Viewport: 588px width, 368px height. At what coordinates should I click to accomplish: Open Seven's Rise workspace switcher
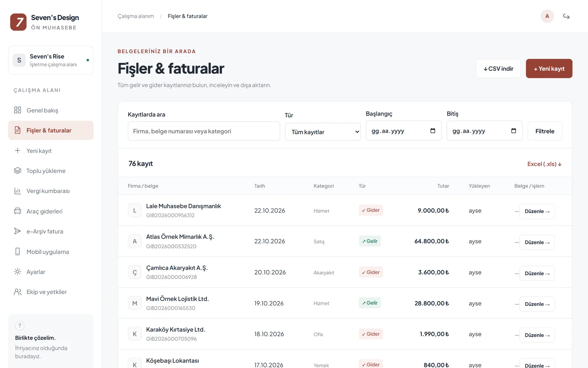[x=51, y=60]
